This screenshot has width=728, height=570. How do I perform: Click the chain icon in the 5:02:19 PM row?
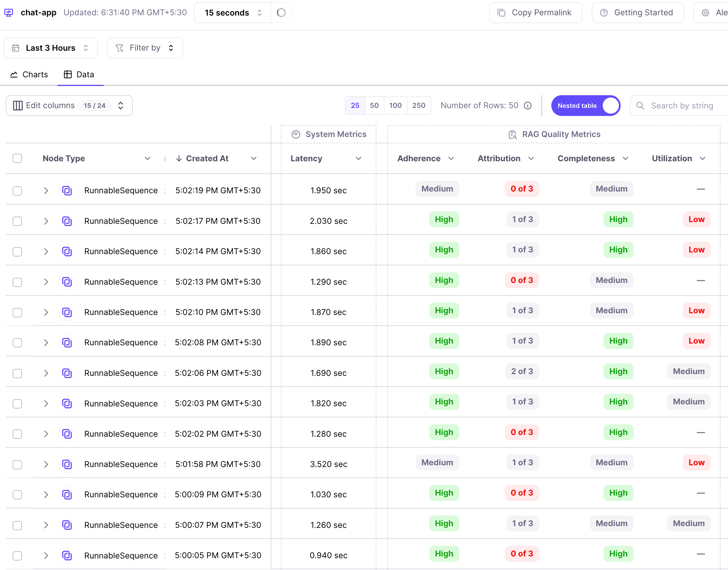coord(67,191)
